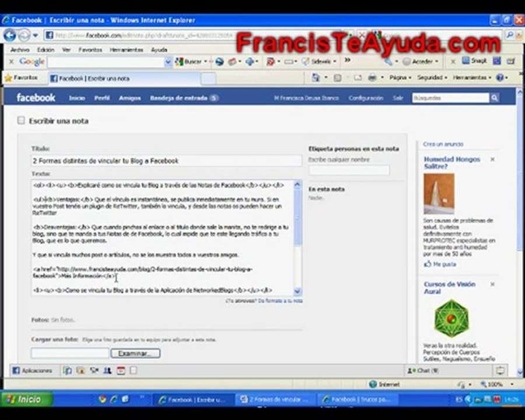Click the blue Help question mark icon
525x420 pixels.
point(500,78)
